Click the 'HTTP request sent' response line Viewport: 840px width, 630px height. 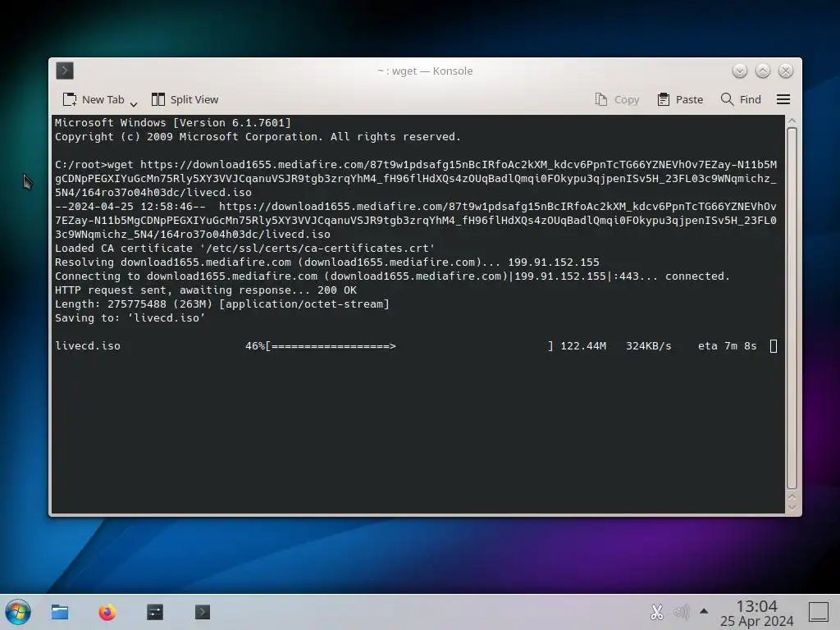[206, 290]
